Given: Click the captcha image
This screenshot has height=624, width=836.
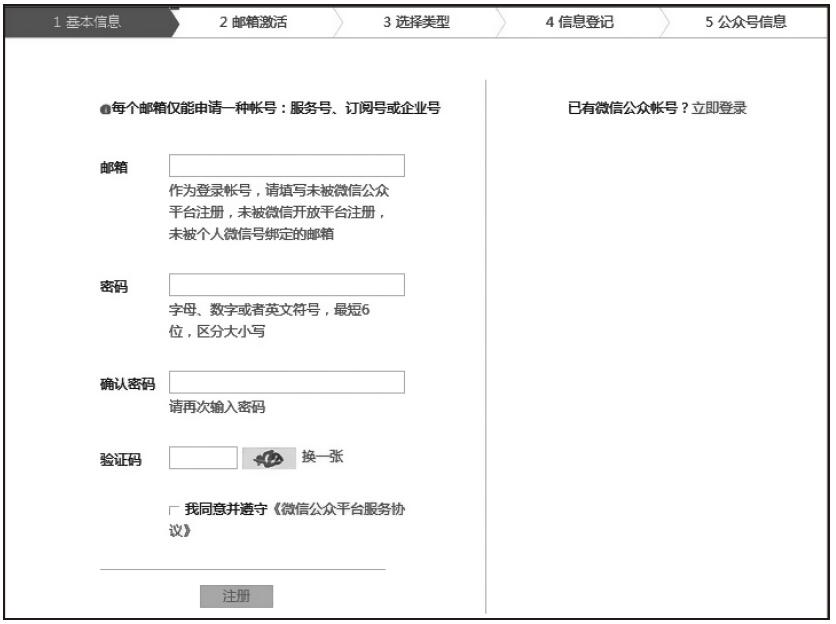Looking at the screenshot, I should (269, 458).
